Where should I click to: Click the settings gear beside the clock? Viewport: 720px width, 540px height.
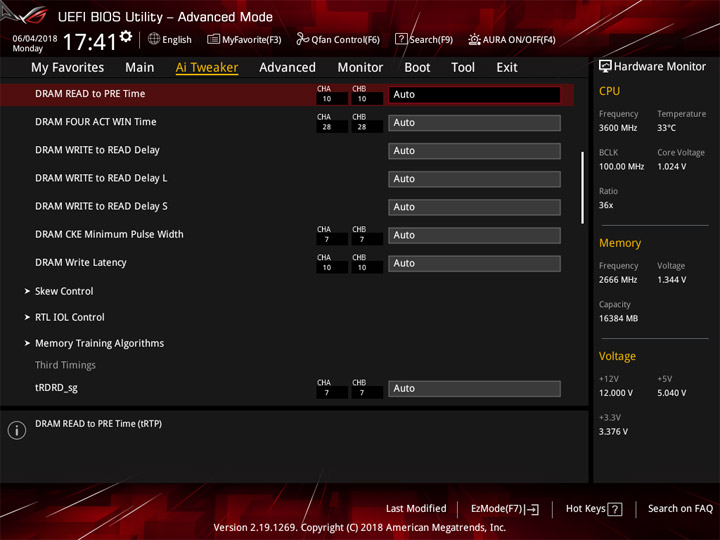126,36
